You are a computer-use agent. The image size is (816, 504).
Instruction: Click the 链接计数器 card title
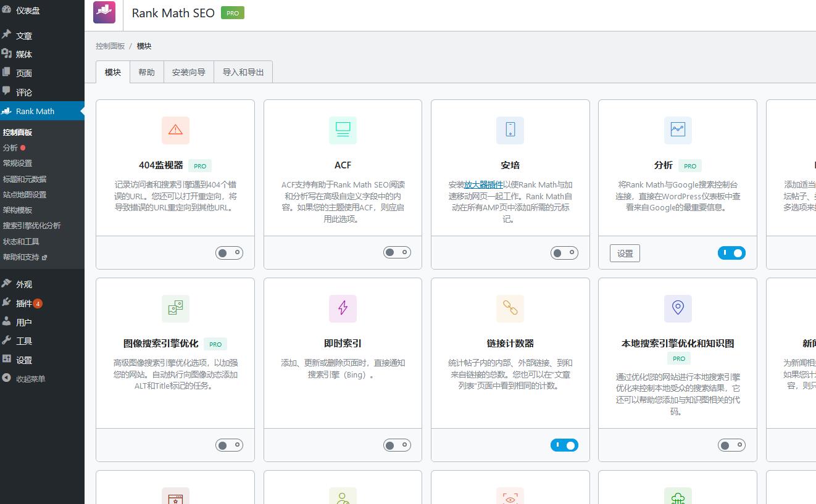tap(510, 344)
